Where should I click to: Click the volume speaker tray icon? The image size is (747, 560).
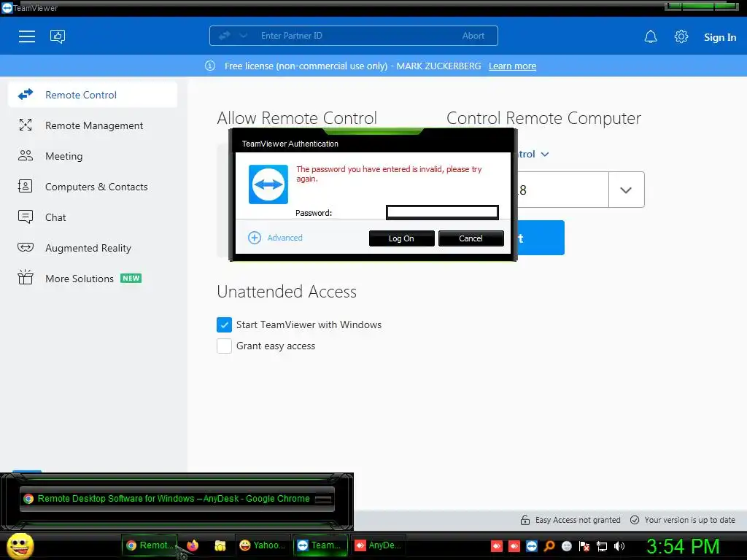pos(619,546)
